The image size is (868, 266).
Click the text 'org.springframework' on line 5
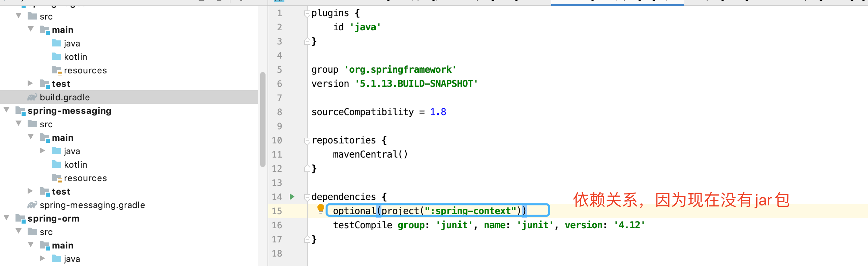400,70
